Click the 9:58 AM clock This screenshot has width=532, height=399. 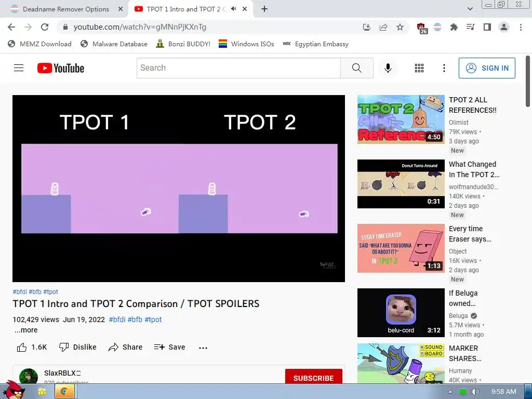503,392
